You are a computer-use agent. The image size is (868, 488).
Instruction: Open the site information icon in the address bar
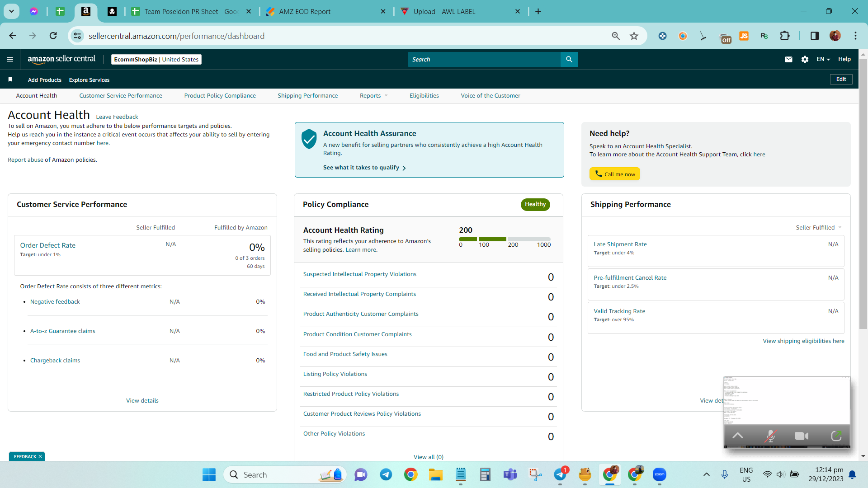78,36
